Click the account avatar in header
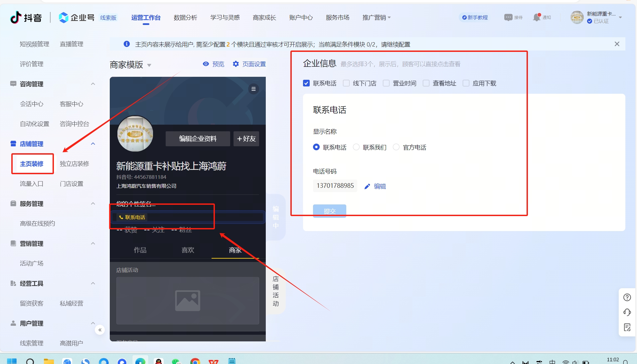The height and width of the screenshot is (364, 637). 577,17
